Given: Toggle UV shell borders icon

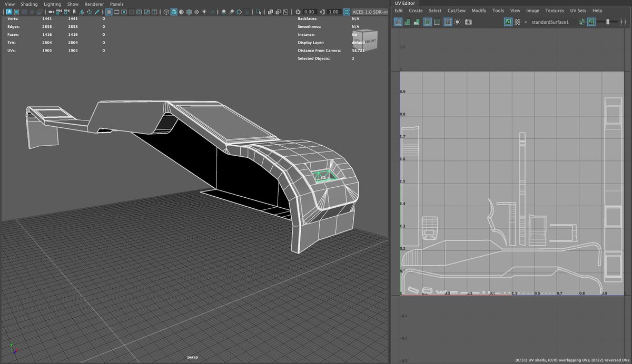Looking at the screenshot, I should point(437,22).
